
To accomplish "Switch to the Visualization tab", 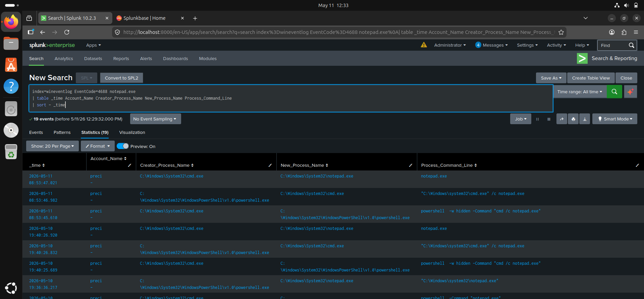I will 132,133.
